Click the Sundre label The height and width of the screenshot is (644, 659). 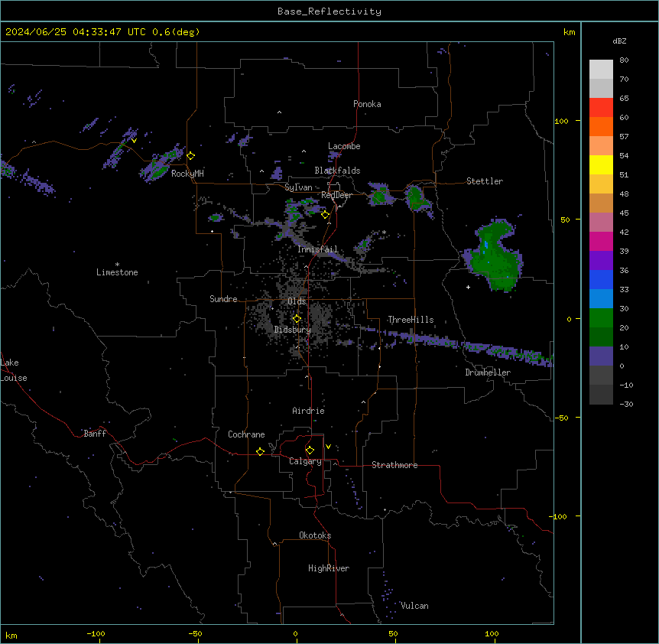click(223, 299)
